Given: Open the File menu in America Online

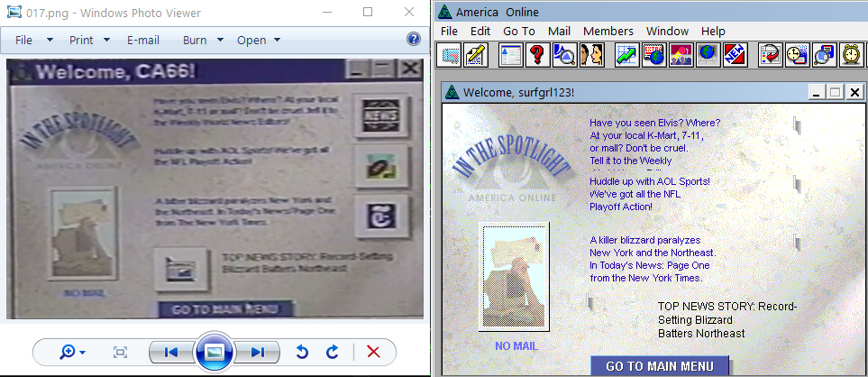Looking at the screenshot, I should [x=449, y=31].
